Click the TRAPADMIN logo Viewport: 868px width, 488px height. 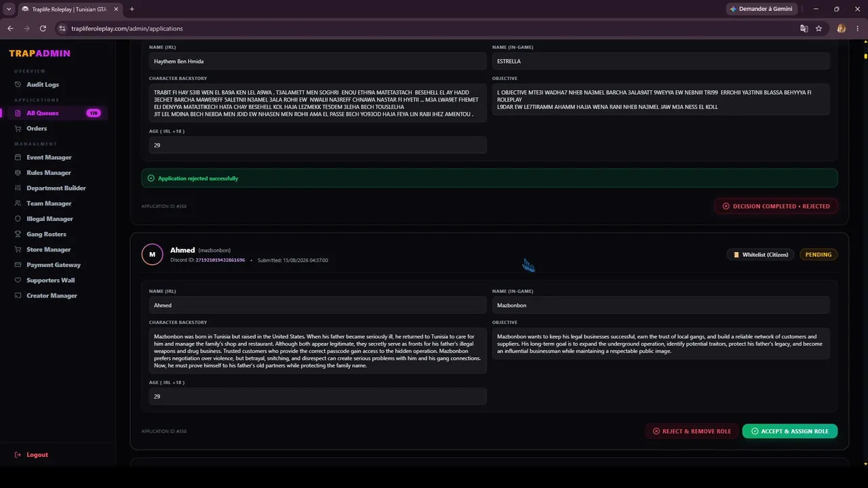(x=39, y=54)
